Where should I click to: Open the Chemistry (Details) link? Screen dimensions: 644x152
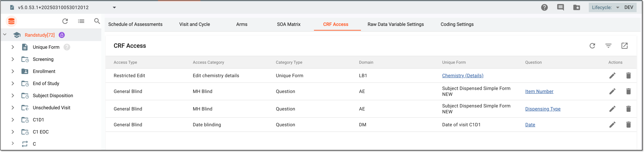pyautogui.click(x=463, y=76)
